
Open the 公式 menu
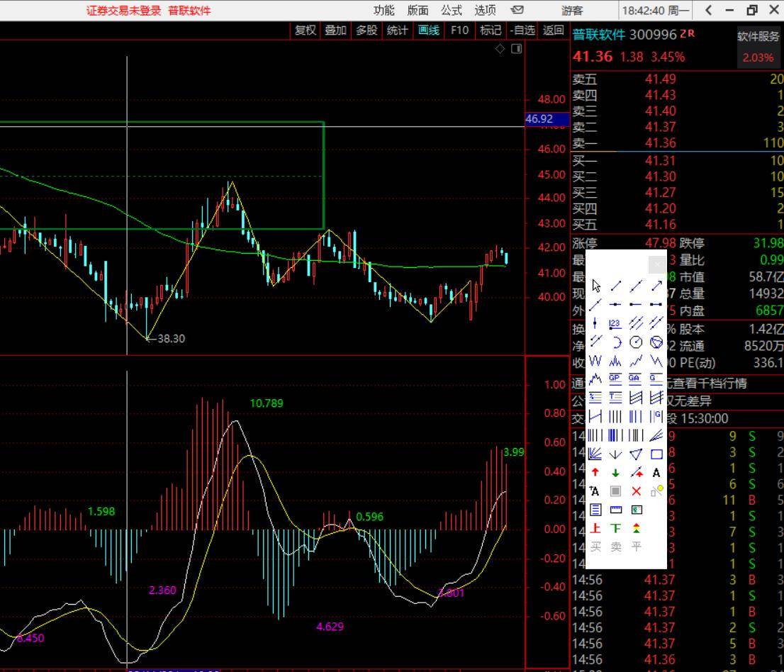pyautogui.click(x=452, y=10)
